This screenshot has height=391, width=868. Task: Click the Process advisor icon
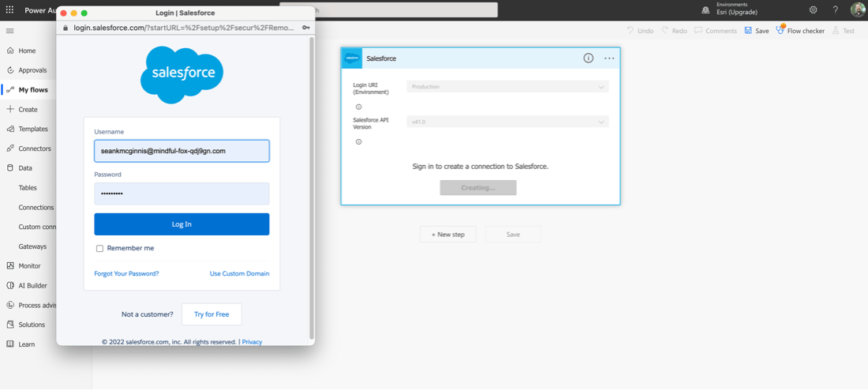10,305
